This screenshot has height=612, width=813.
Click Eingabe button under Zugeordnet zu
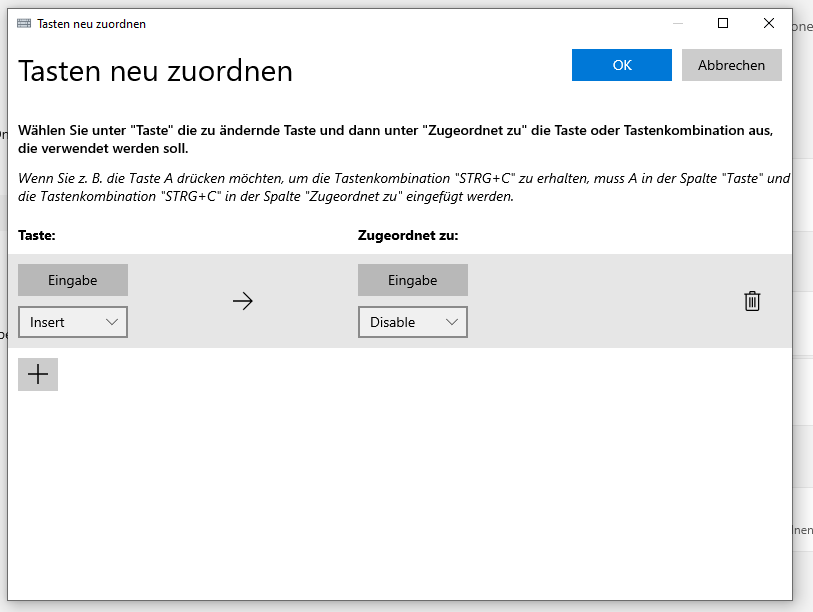click(412, 280)
